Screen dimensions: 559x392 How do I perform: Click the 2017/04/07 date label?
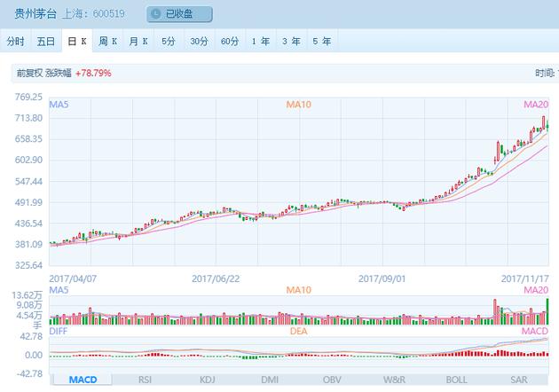click(73, 278)
